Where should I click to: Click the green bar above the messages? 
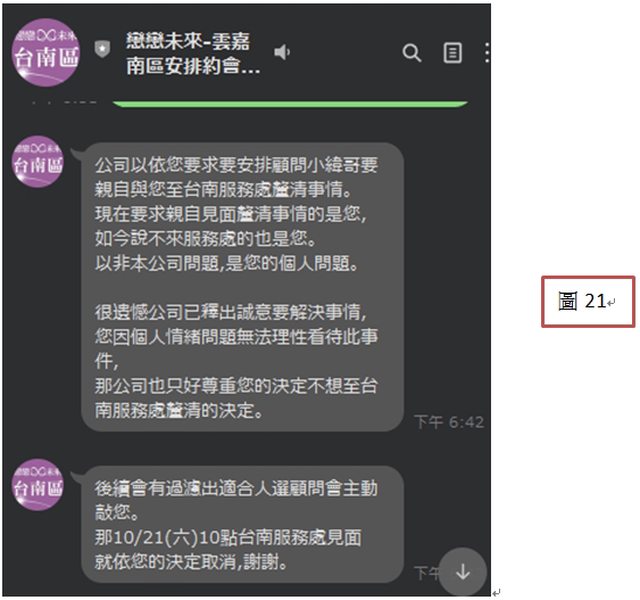point(290,104)
